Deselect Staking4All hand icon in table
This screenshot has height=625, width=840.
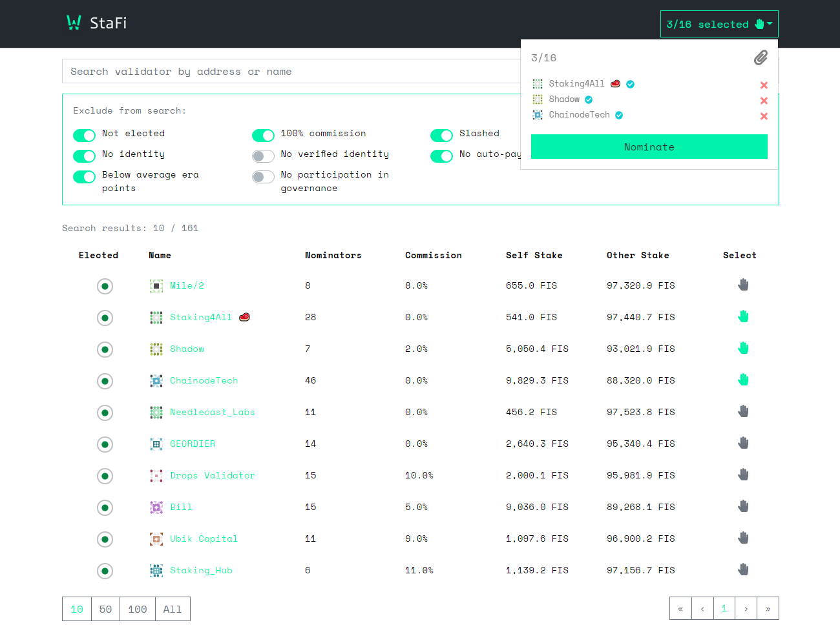point(743,316)
